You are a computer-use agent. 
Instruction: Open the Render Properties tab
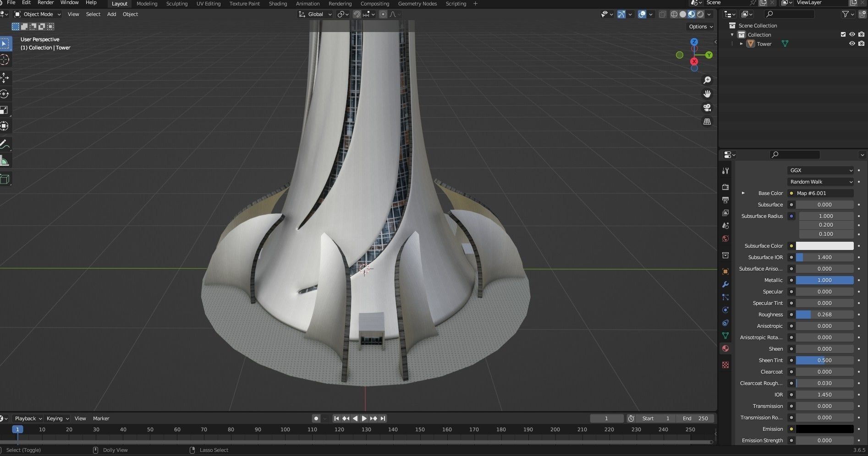(x=725, y=187)
